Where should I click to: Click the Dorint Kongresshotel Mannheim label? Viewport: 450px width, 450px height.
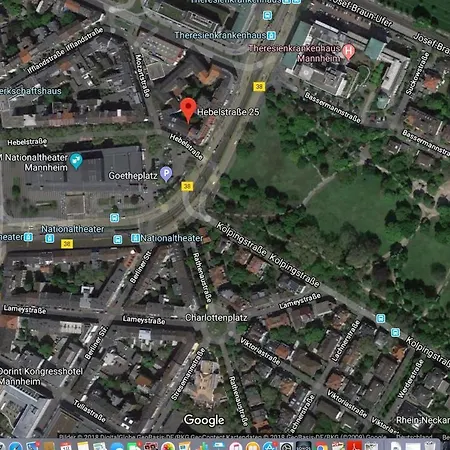tap(41, 376)
